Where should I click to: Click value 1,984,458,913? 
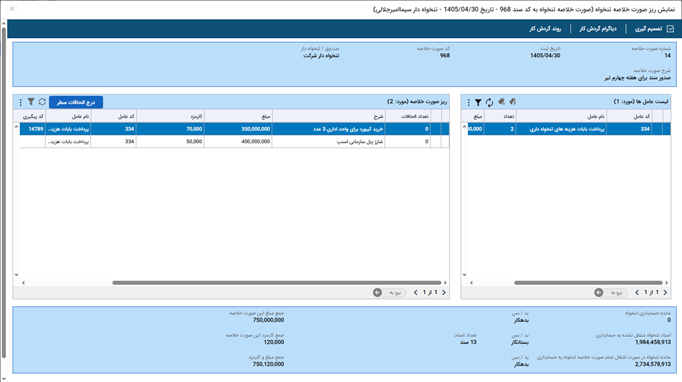pyautogui.click(x=653, y=342)
